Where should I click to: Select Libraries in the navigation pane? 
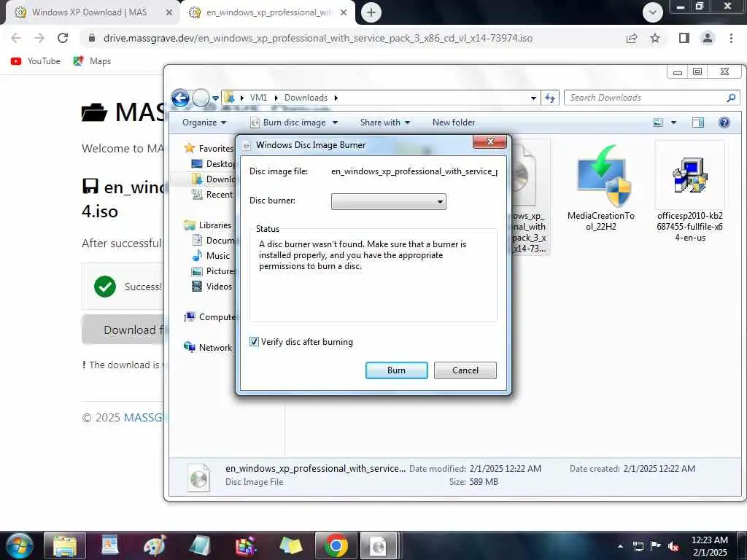(x=208, y=225)
